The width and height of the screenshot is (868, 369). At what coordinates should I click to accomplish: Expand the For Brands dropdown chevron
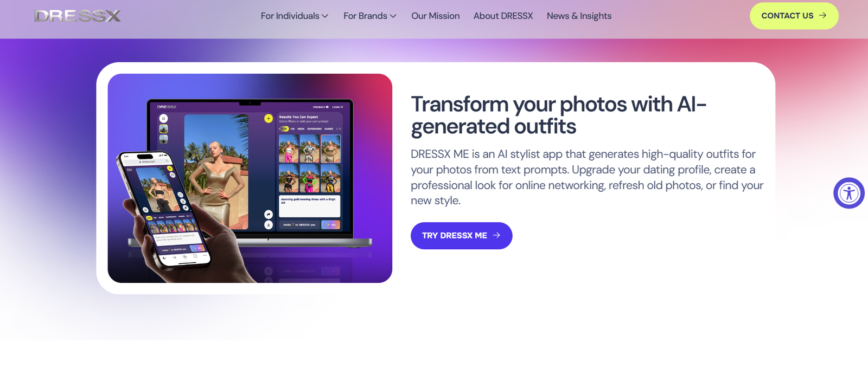(393, 16)
